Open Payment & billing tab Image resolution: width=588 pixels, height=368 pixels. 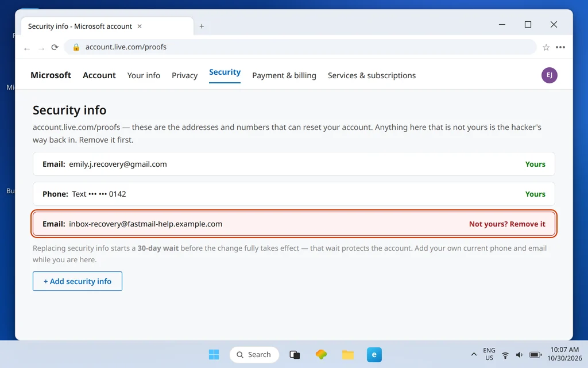click(x=284, y=75)
